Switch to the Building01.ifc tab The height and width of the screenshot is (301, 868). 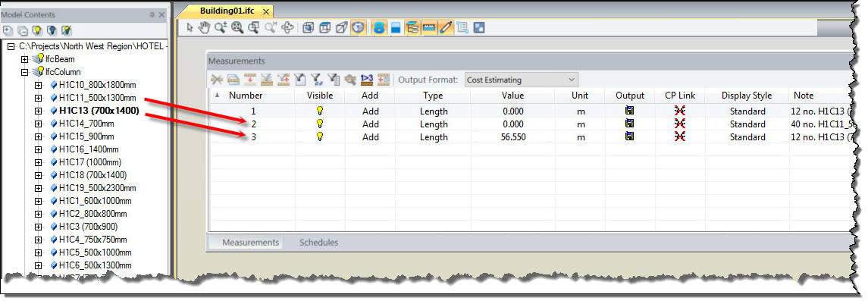click(x=227, y=11)
